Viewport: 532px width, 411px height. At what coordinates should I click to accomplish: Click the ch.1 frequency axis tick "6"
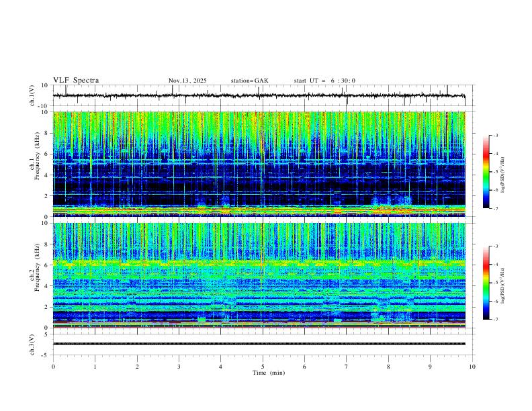48,154
